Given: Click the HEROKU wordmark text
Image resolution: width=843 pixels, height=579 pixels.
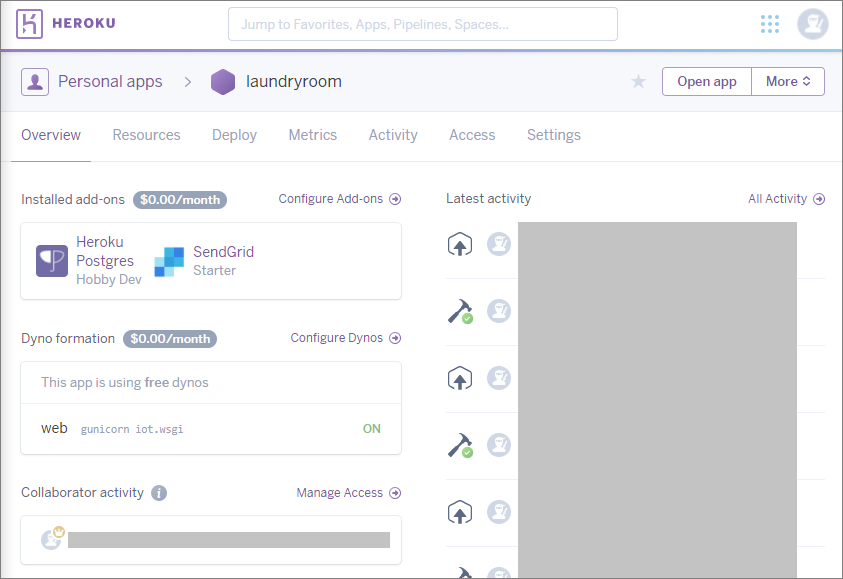Looking at the screenshot, I should (84, 24).
